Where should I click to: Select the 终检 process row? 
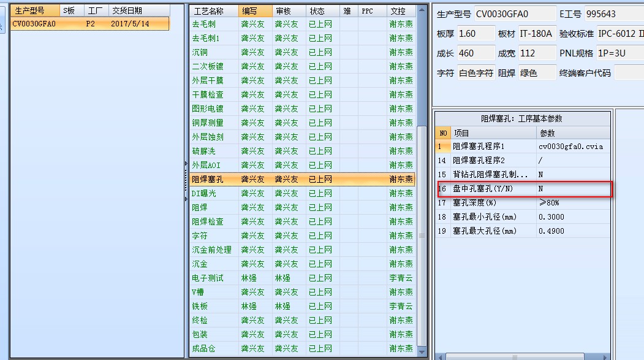(x=303, y=320)
